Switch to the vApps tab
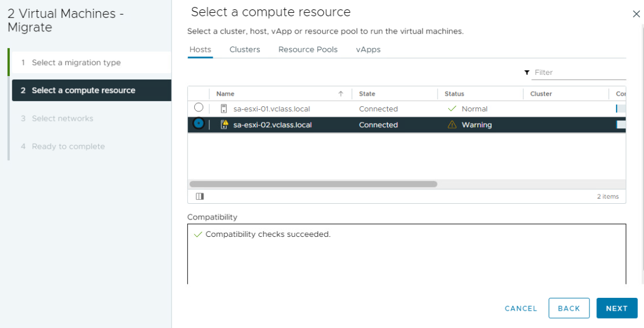The image size is (644, 328). point(368,49)
